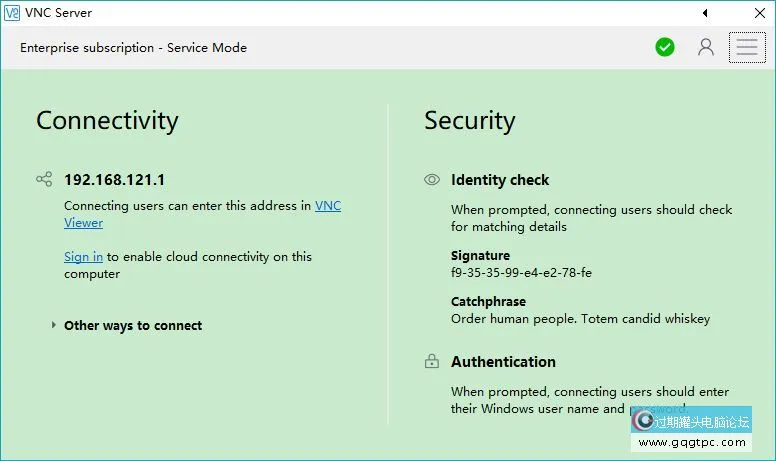This screenshot has width=776, height=461.
Task: Open the user account profile icon
Action: click(x=706, y=47)
